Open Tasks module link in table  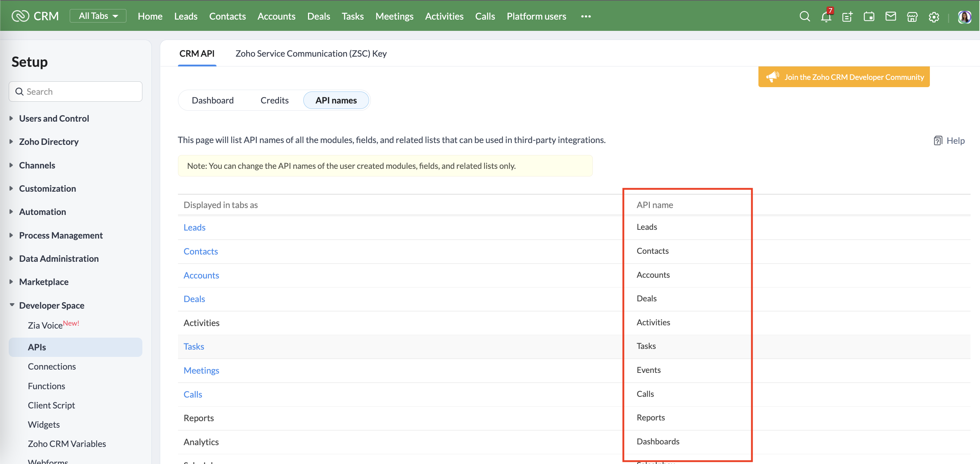tap(194, 346)
